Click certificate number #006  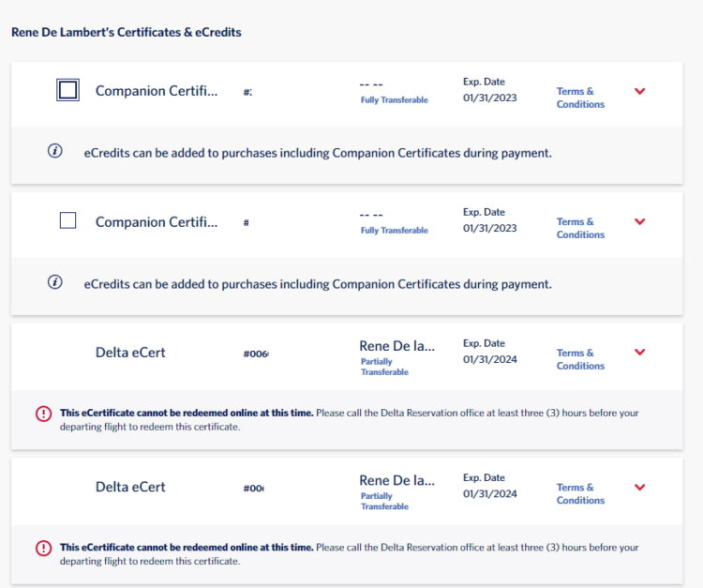pyautogui.click(x=256, y=354)
